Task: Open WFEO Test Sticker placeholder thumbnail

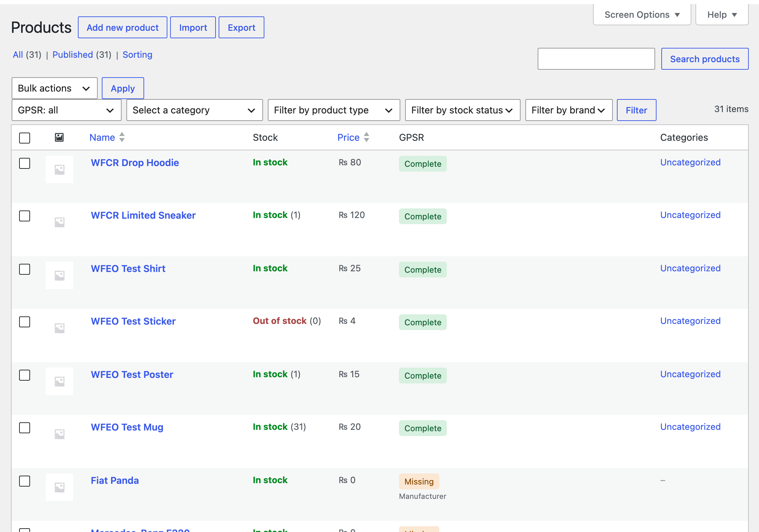Action: 59,328
